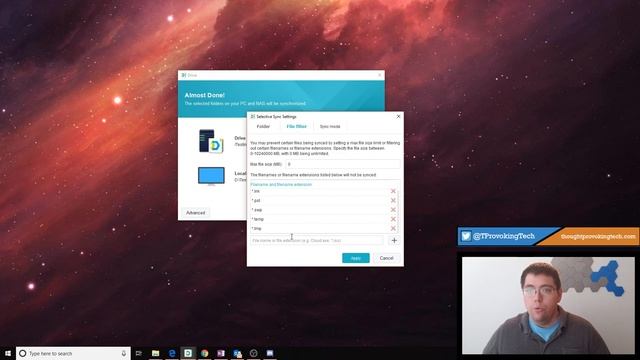Remove the *.temp filter entry
Screen dimensions: 640x360
(393, 219)
